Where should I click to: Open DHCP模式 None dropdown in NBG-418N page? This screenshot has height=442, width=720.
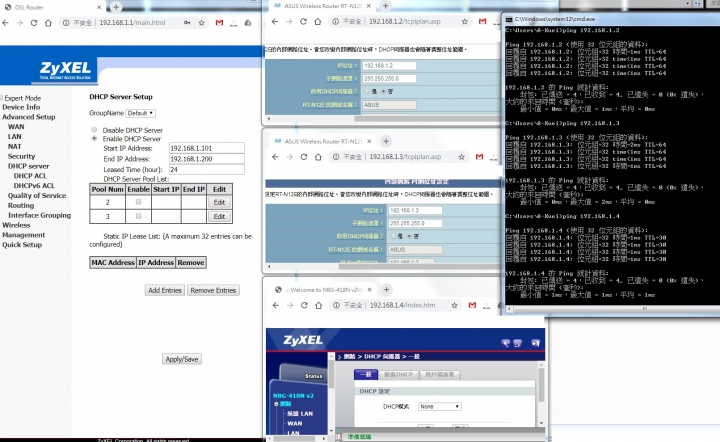point(439,406)
